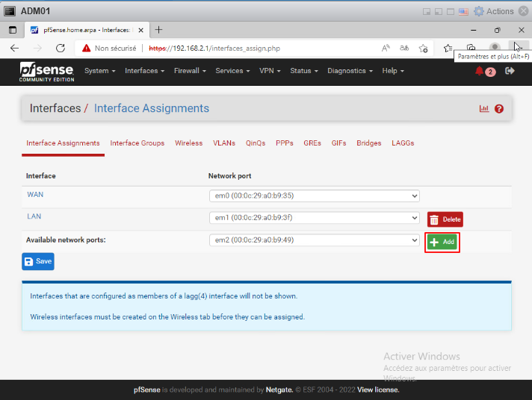Open the red help question icon
This screenshot has width=532, height=400.
pos(499,109)
